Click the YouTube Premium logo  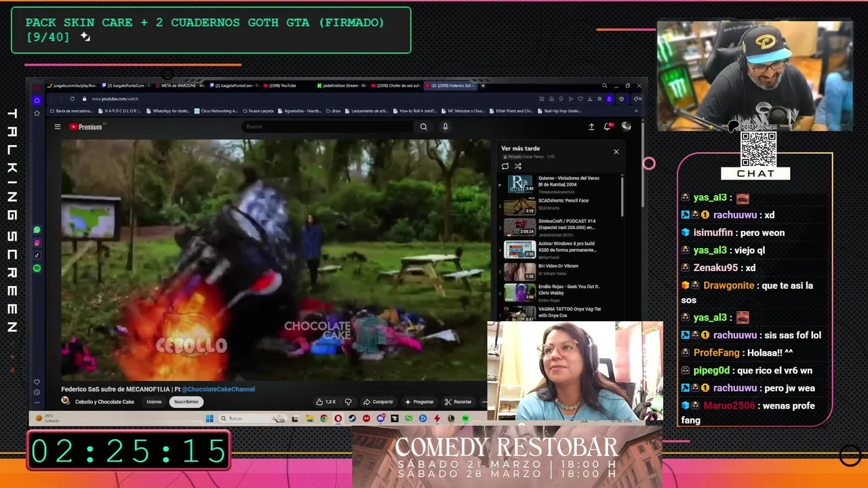coord(86,127)
